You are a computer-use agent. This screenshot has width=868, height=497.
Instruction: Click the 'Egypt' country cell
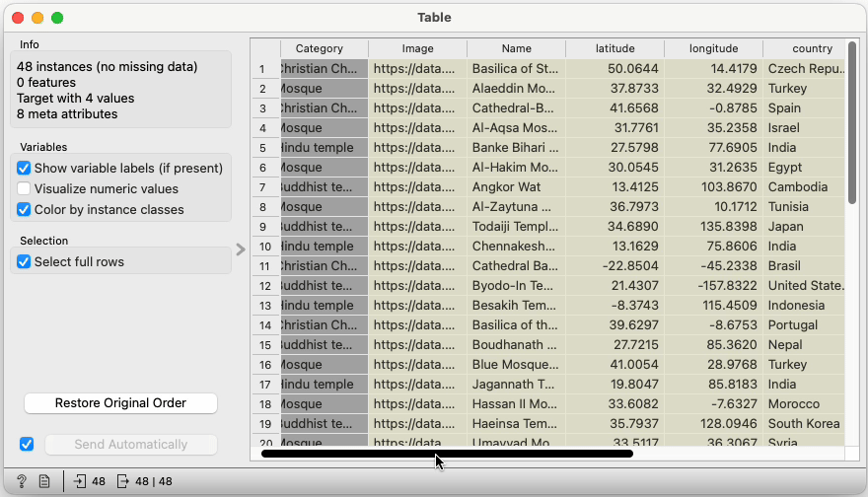[x=804, y=167]
